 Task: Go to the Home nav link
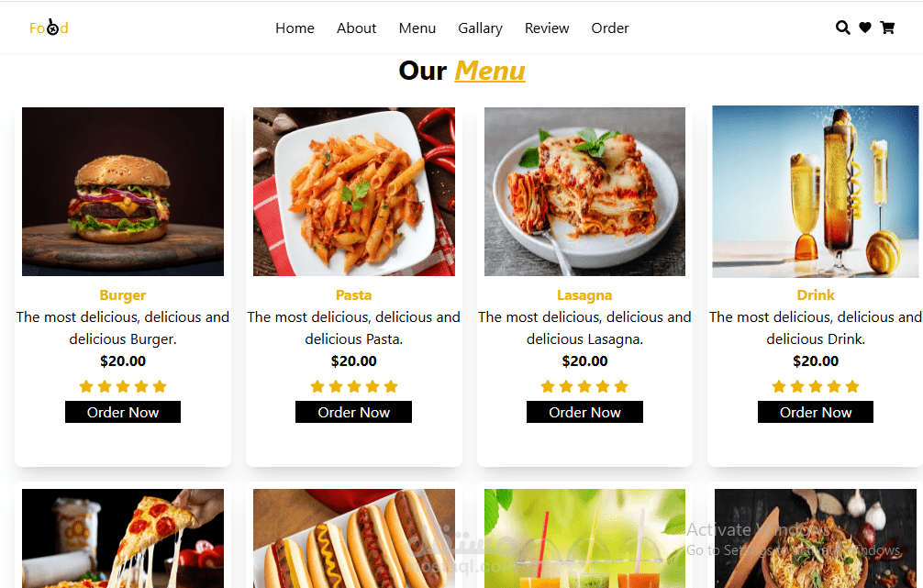[x=295, y=28]
